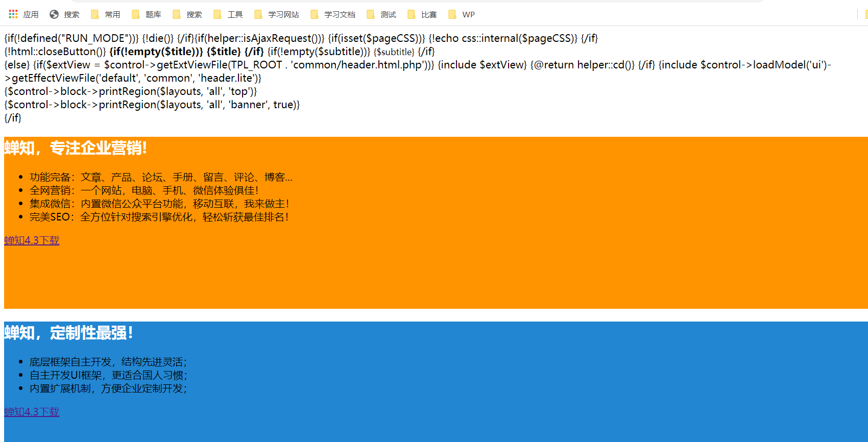
Task: Open the 应用 apps grid icon
Action: [13, 14]
